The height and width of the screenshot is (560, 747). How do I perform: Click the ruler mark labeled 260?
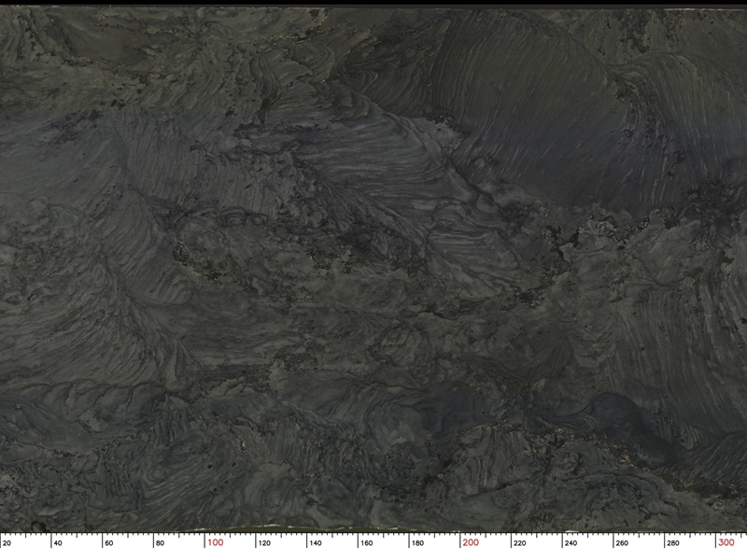[x=622, y=543]
